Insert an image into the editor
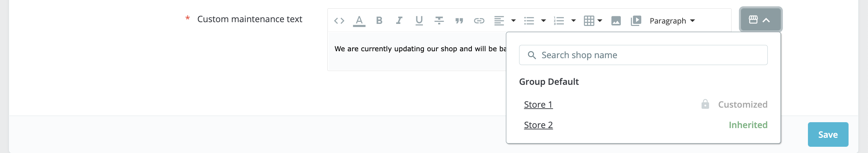Viewport: 868px width, 153px height. (x=616, y=21)
